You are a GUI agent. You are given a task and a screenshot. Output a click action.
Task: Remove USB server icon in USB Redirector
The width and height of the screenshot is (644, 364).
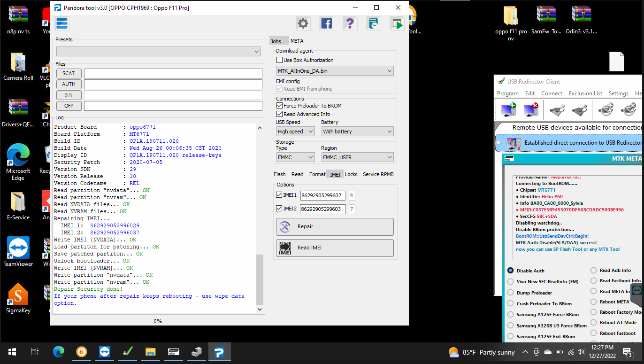pos(531,110)
